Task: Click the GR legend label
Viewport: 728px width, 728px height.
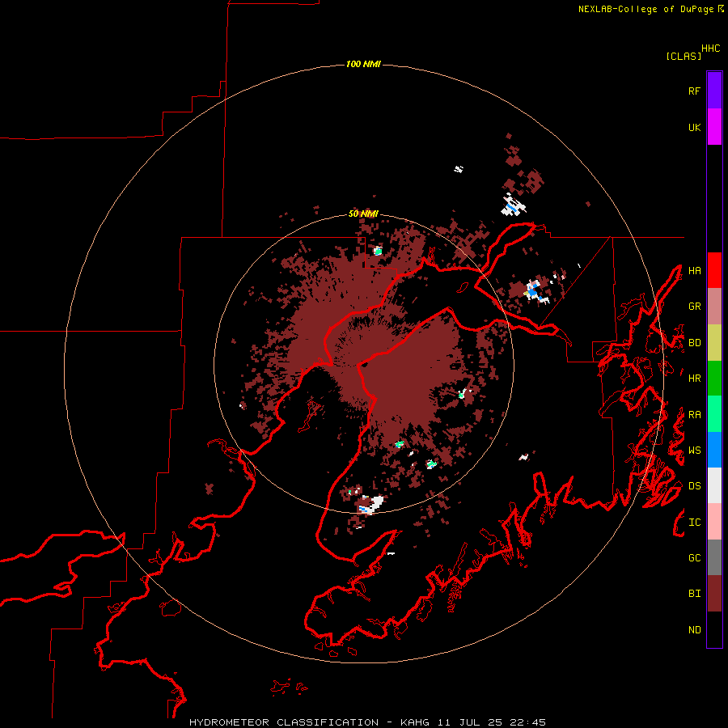Action: (694, 307)
